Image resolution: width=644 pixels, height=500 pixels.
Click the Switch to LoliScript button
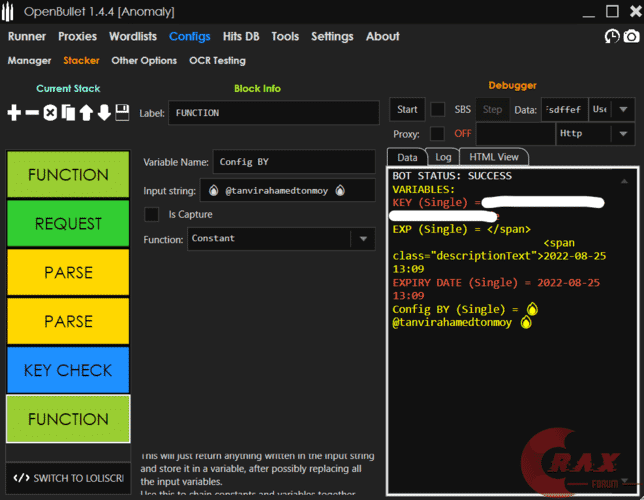point(69,478)
